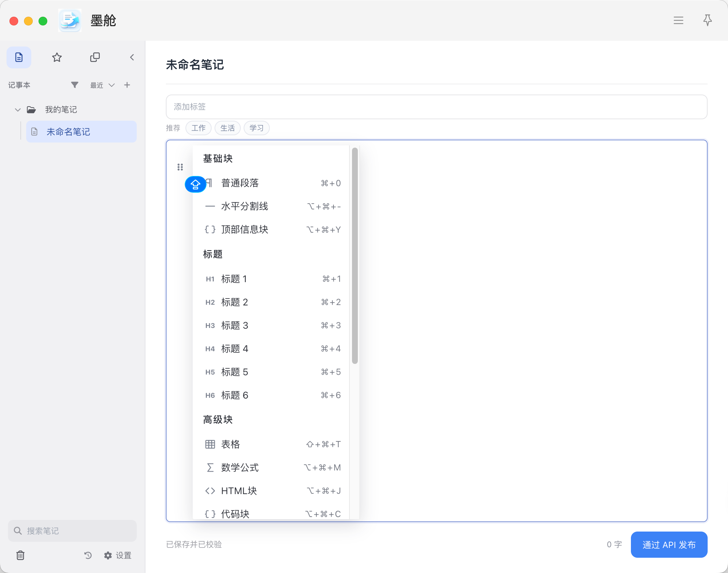This screenshot has height=573, width=728.
Task: Insert an HTML块 block
Action: tap(272, 491)
